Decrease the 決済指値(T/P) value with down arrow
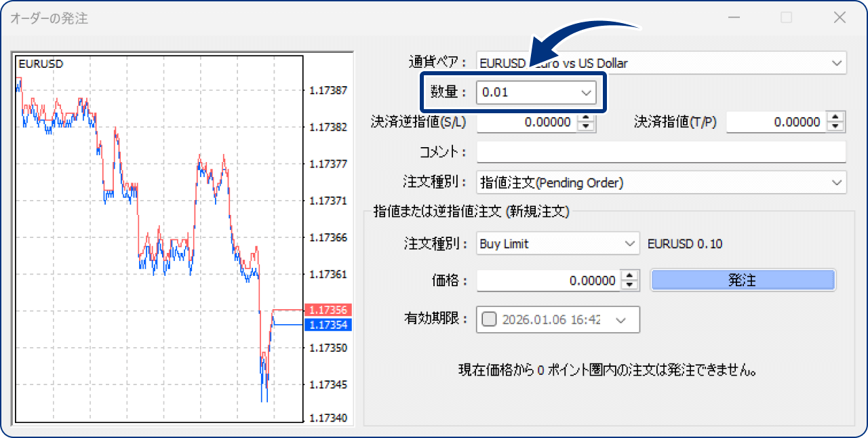 tap(837, 125)
